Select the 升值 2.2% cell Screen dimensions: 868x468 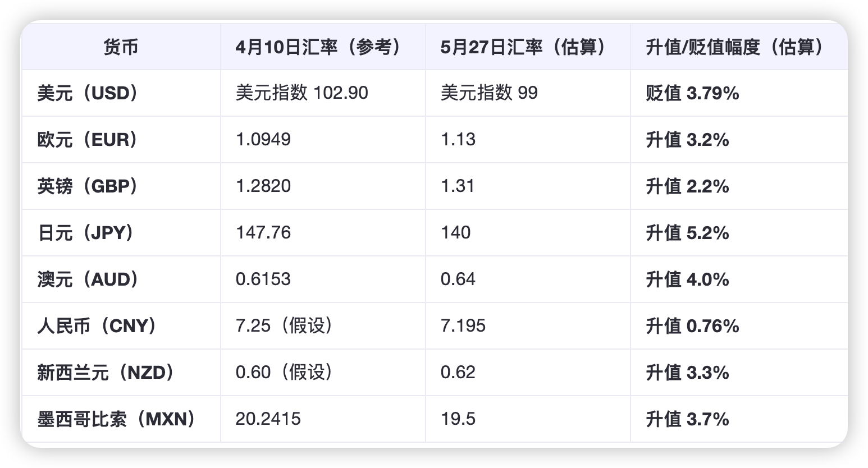[687, 186]
